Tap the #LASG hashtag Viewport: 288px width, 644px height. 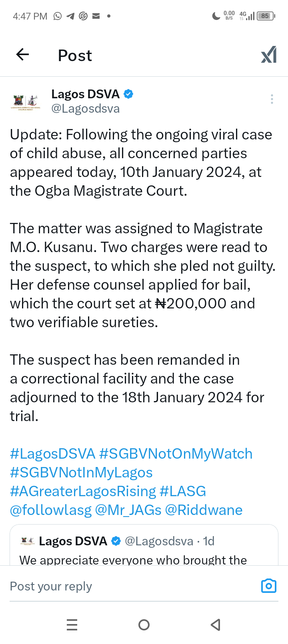click(x=183, y=491)
